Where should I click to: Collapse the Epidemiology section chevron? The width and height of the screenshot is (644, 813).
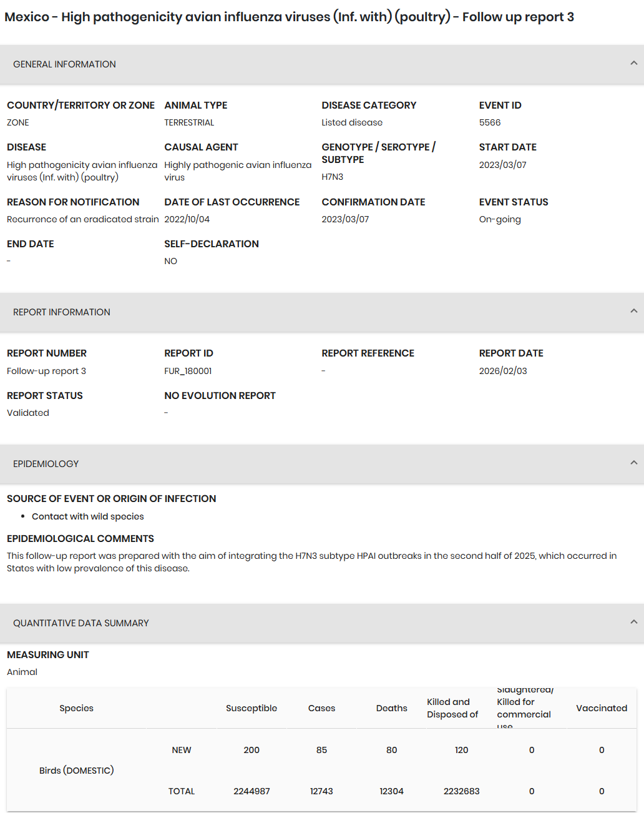633,463
